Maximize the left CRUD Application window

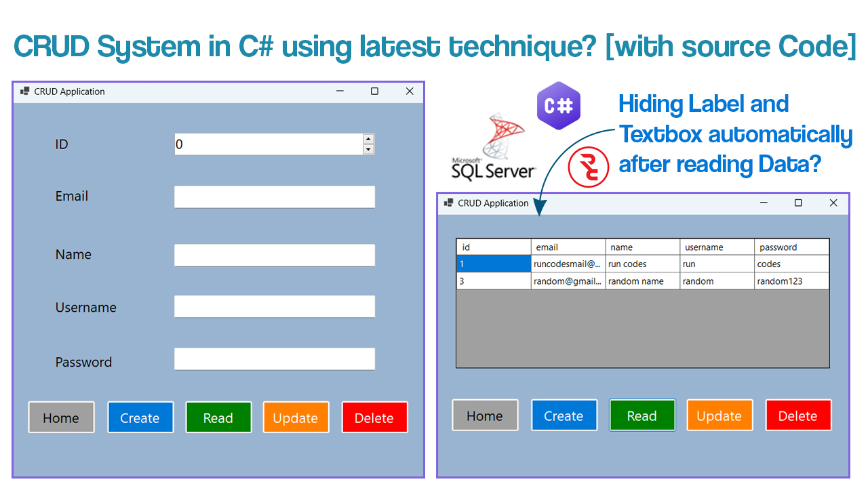[x=374, y=91]
